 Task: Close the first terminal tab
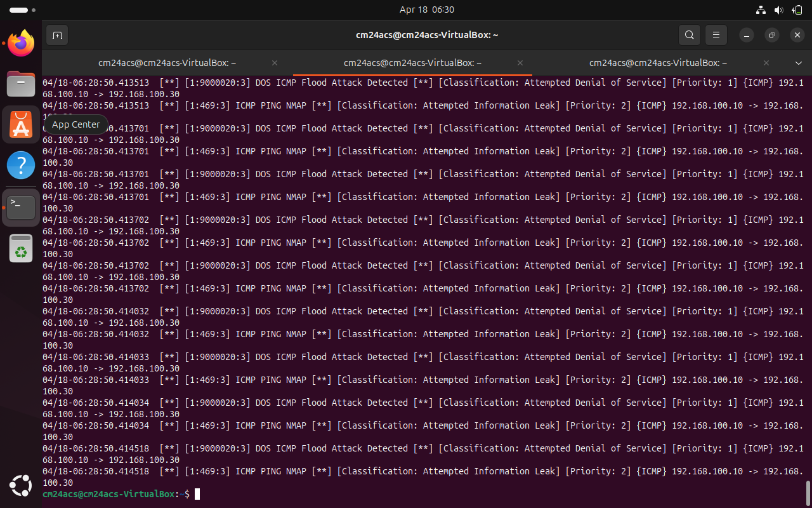coord(275,63)
